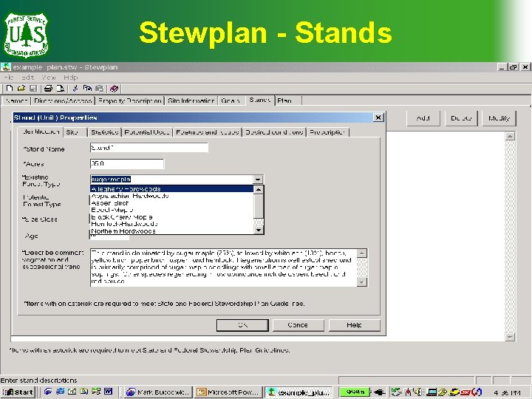Click the Copy toolbar icon
This screenshot has width=532, height=399.
pos(87,89)
